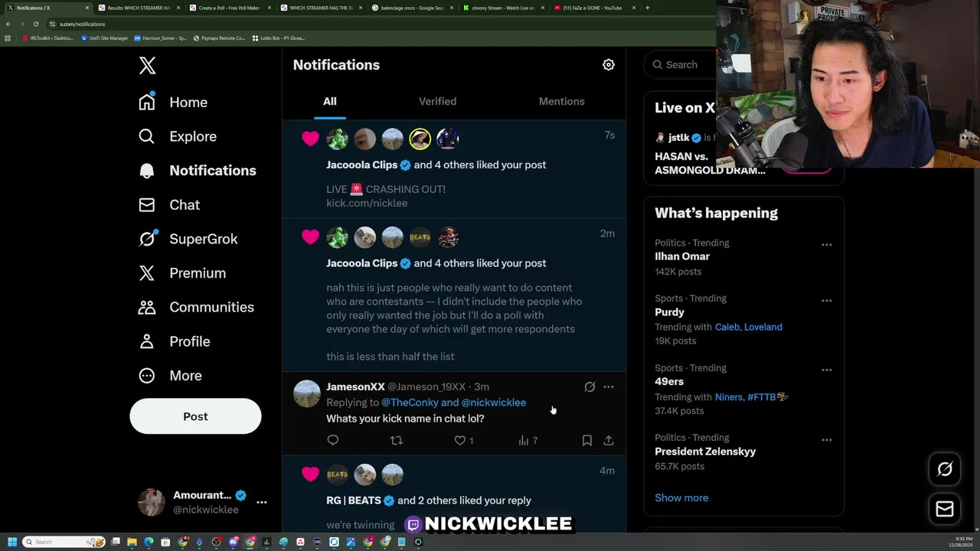The image size is (980, 551).
Task: Open JamesonXX's profile avatar
Action: click(x=307, y=393)
